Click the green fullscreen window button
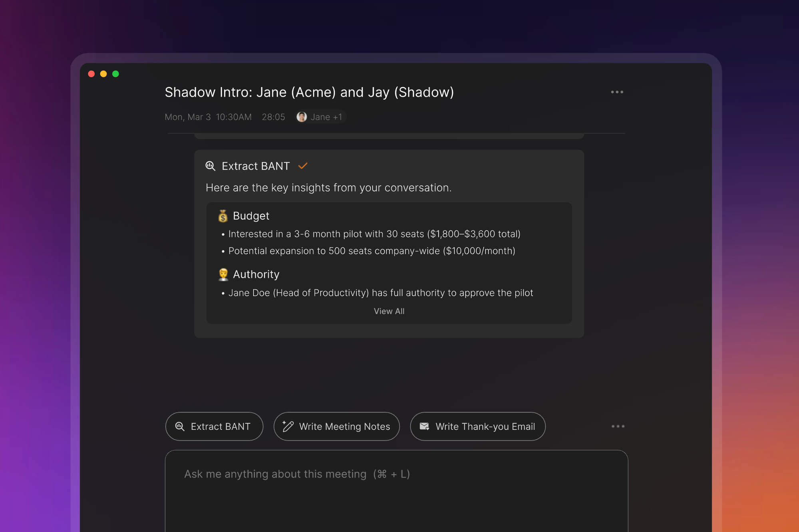Screen dimensions: 799x532 click(x=115, y=74)
